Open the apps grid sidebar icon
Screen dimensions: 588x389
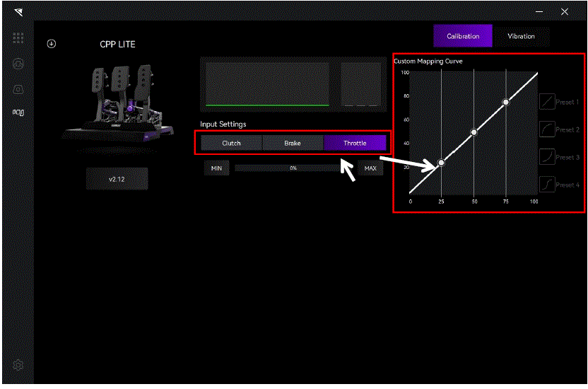pyautogui.click(x=18, y=38)
